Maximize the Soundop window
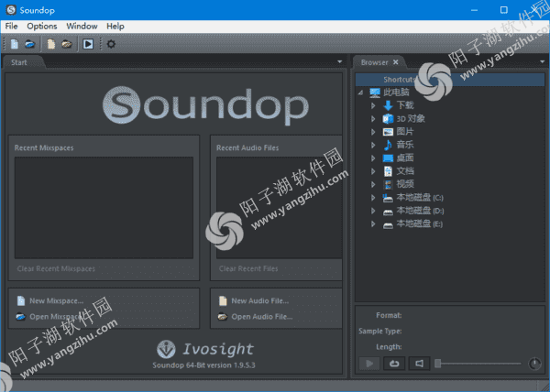Viewport: 550px width, 392px height. (503, 10)
